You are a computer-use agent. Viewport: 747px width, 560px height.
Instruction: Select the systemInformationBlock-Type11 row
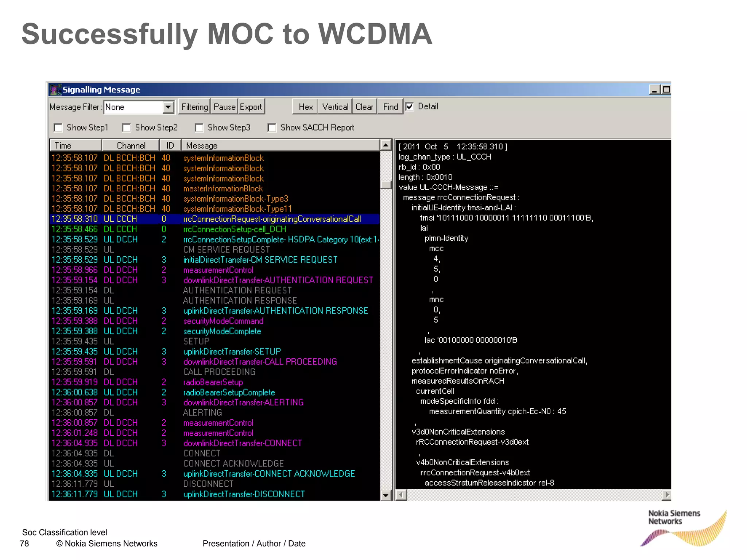214,209
